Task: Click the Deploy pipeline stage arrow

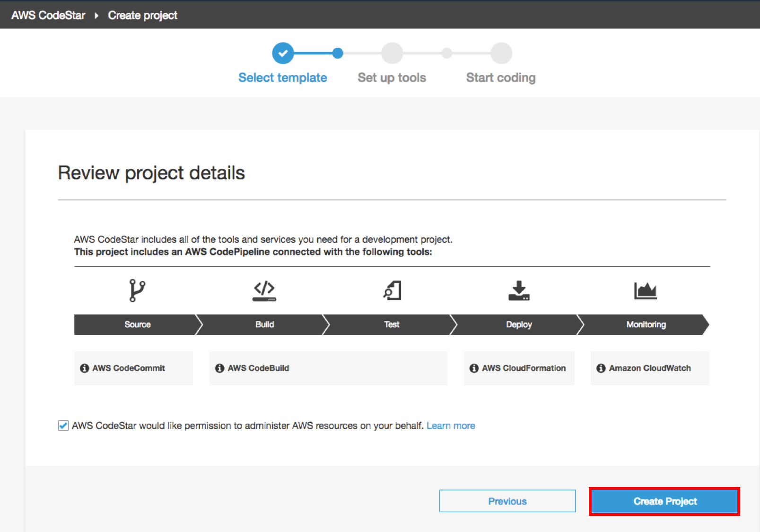Action: click(519, 325)
